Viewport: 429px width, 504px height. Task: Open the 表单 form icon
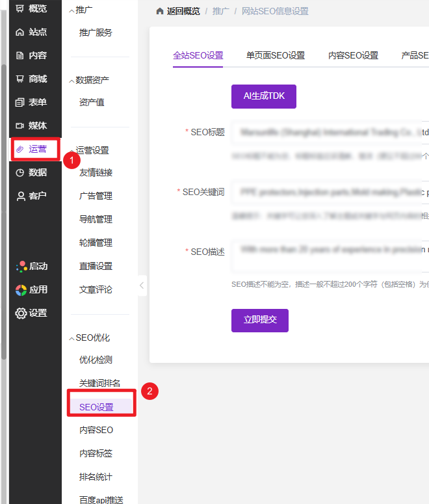(x=20, y=103)
